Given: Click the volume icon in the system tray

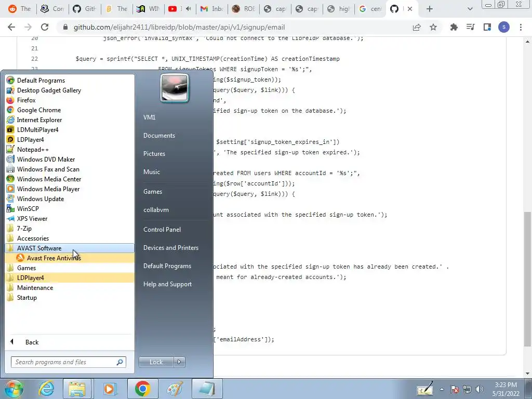Looking at the screenshot, I should tap(480, 389).
